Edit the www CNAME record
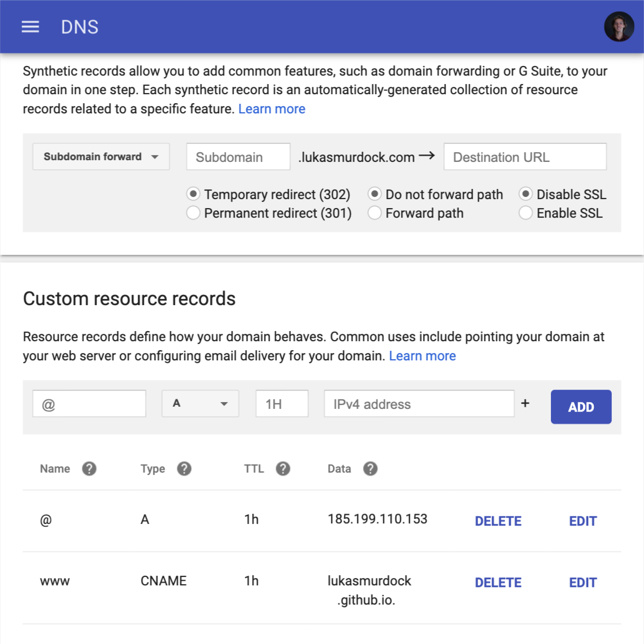The height and width of the screenshot is (644, 644). click(583, 583)
